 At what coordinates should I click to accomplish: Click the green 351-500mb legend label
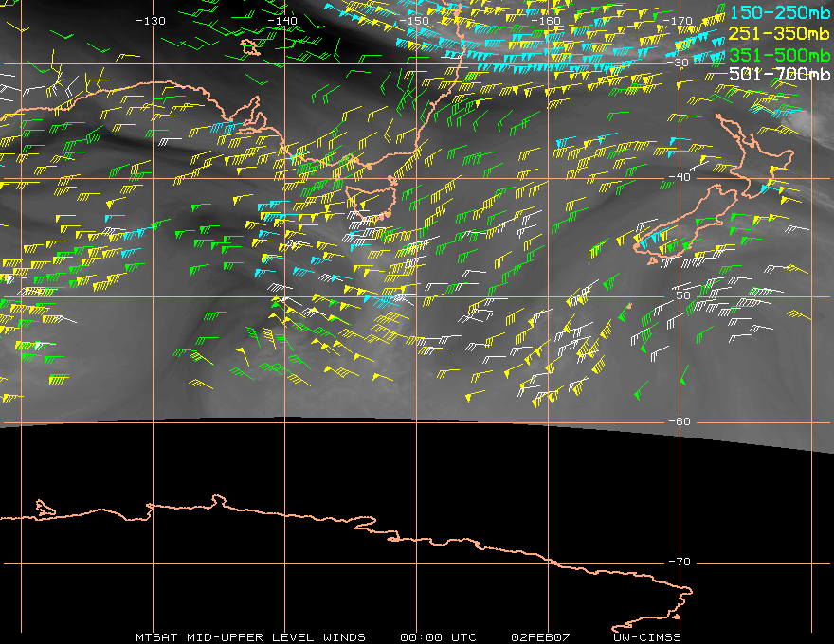(x=780, y=54)
